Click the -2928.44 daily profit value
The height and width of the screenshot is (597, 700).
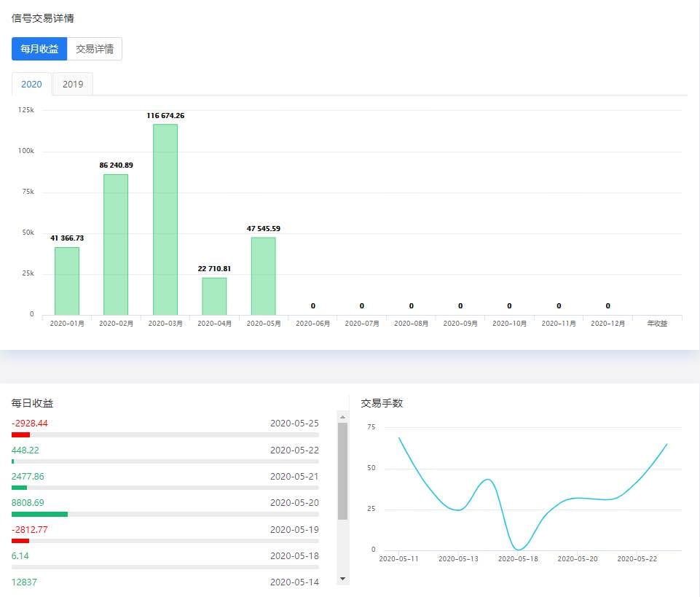pyautogui.click(x=29, y=424)
